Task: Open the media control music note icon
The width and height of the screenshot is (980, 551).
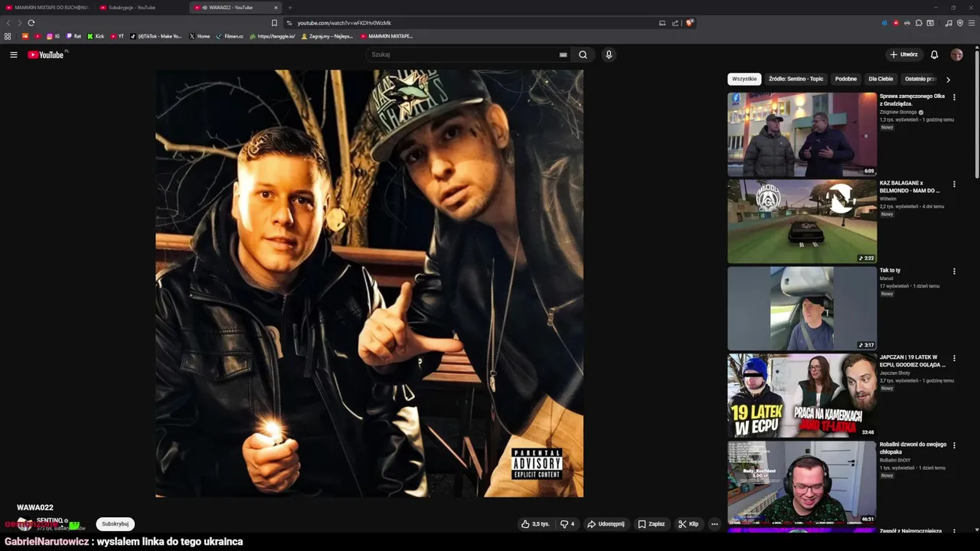Action: click(x=949, y=23)
